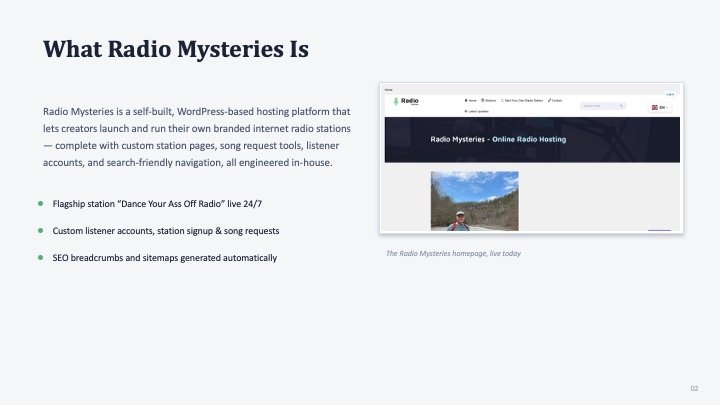Click the slide title 'What Radio Mysteries Is'
Image resolution: width=720 pixels, height=405 pixels.
click(176, 49)
